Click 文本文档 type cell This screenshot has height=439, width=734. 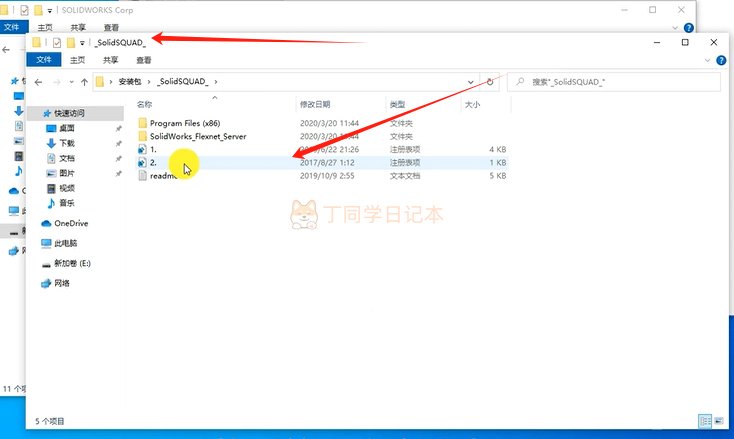click(405, 176)
